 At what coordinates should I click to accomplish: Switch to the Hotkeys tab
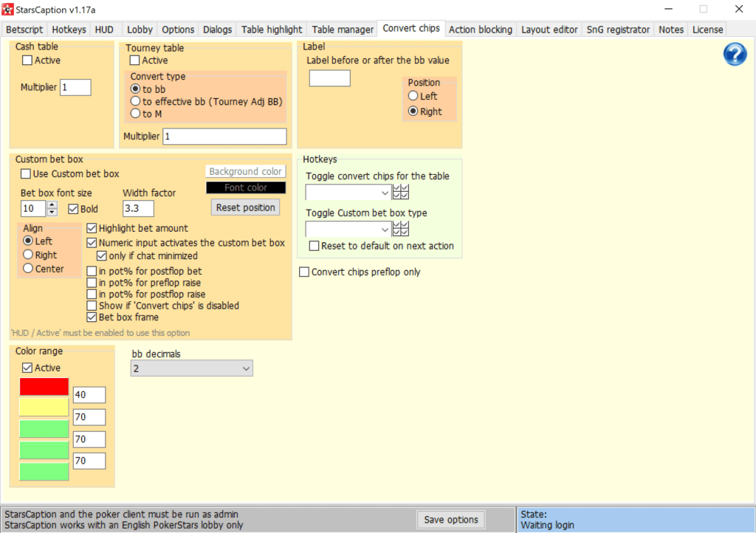[69, 30]
